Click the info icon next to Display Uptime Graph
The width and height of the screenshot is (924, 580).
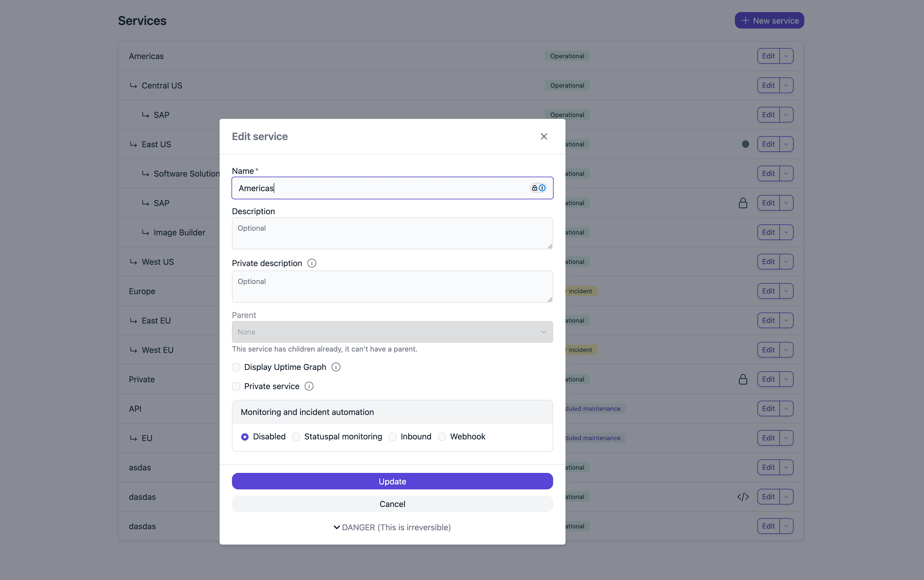(x=335, y=367)
